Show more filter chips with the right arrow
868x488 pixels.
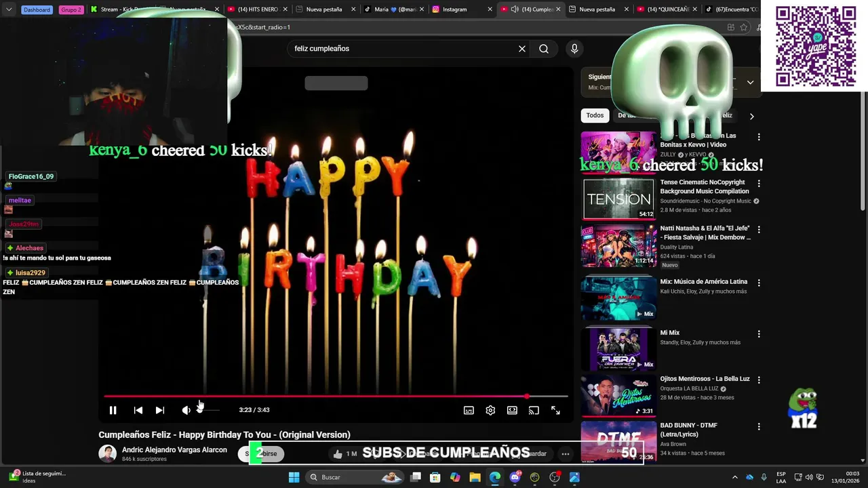click(x=751, y=116)
